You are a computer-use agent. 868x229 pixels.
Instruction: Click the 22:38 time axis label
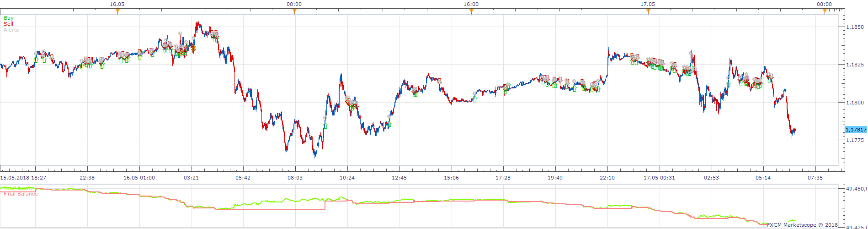click(x=87, y=178)
